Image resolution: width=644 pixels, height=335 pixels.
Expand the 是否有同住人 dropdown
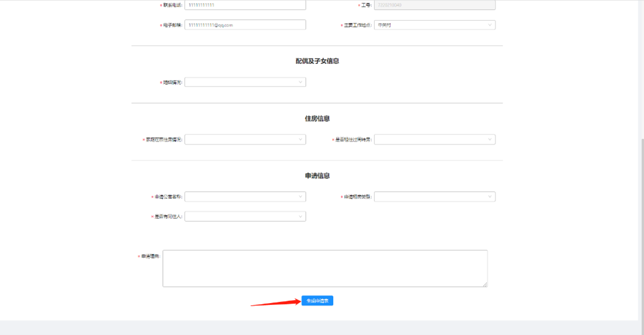coord(243,217)
